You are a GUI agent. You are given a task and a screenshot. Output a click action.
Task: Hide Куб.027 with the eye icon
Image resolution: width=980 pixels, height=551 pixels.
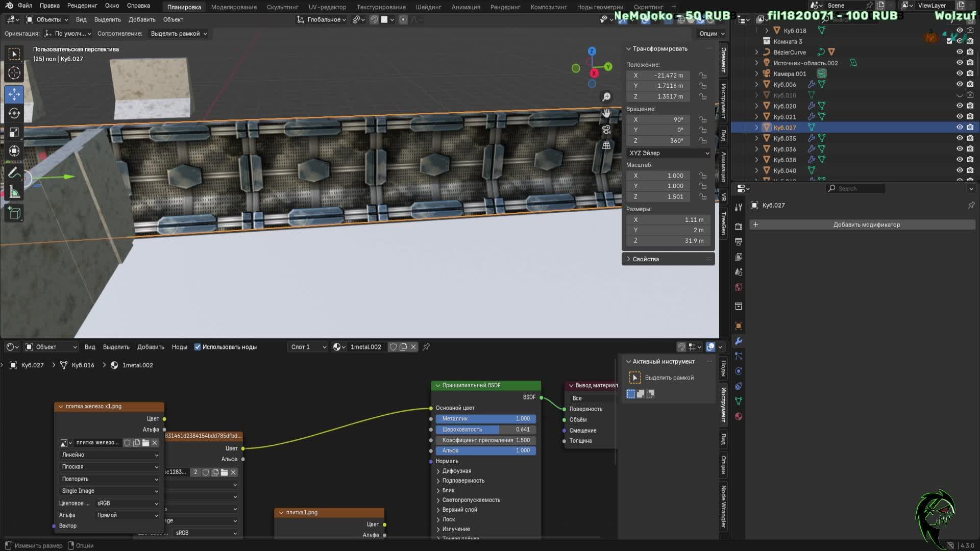pyautogui.click(x=959, y=128)
